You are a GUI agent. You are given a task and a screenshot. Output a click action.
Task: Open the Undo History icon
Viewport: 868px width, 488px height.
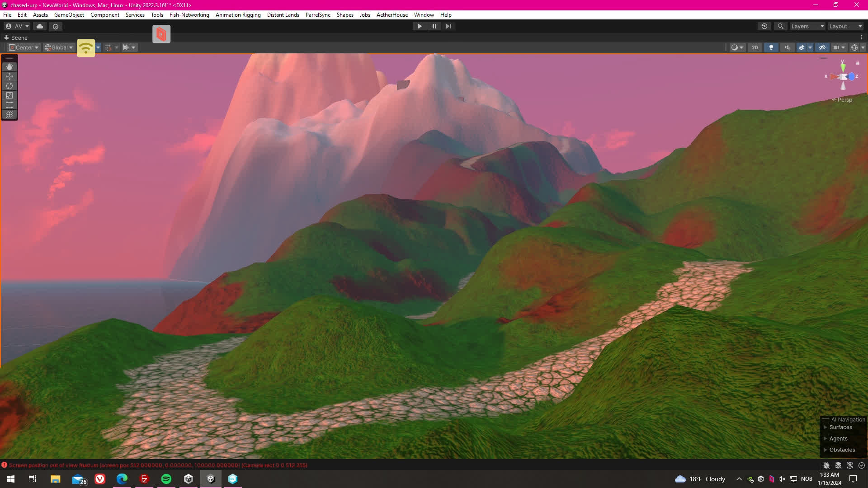coord(764,26)
